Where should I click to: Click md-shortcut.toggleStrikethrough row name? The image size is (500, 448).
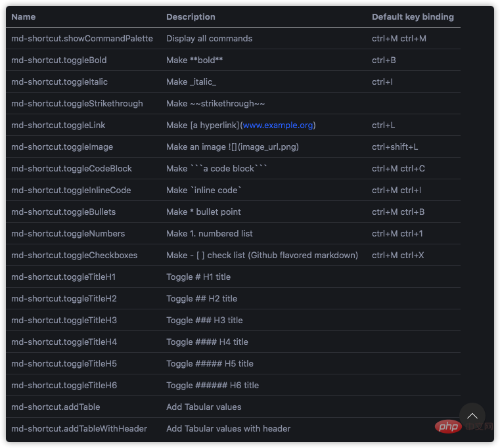[x=77, y=104]
